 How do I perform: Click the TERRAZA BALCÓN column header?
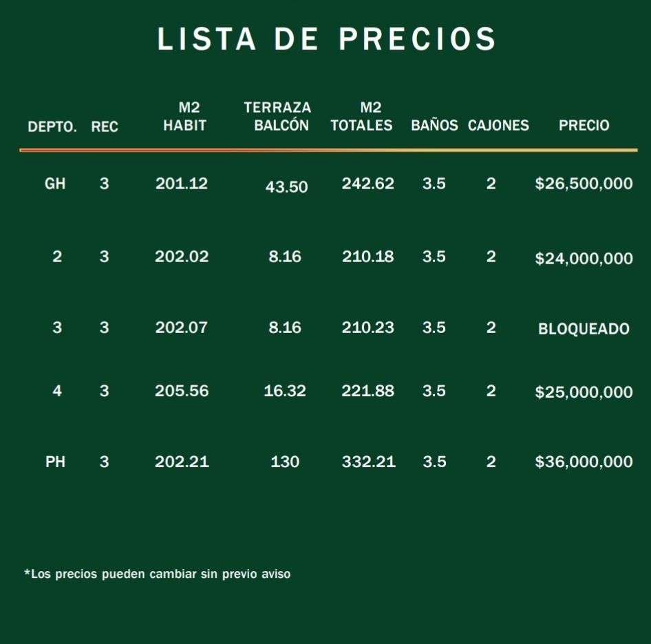pos(278,116)
